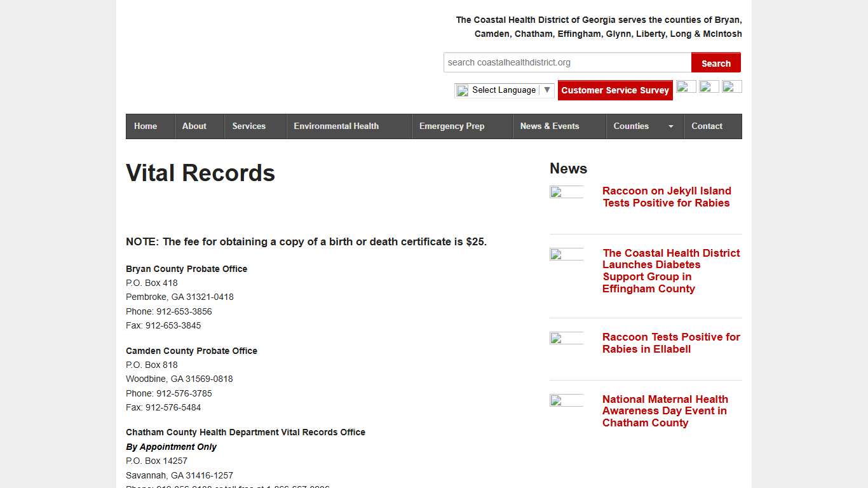Screen dimensions: 868x488
Task: Click the Search button
Action: point(715,62)
